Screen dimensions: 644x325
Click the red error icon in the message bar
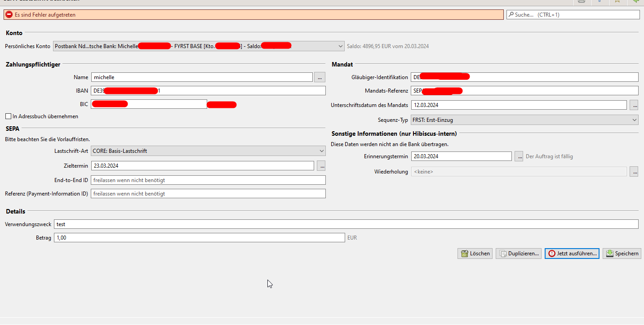(x=9, y=15)
